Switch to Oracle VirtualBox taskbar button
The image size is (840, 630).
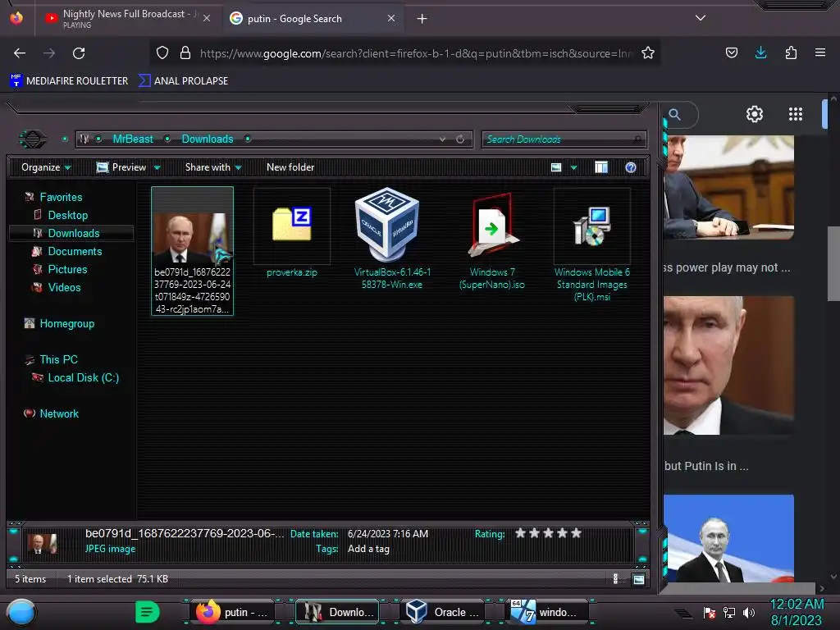tap(442, 612)
